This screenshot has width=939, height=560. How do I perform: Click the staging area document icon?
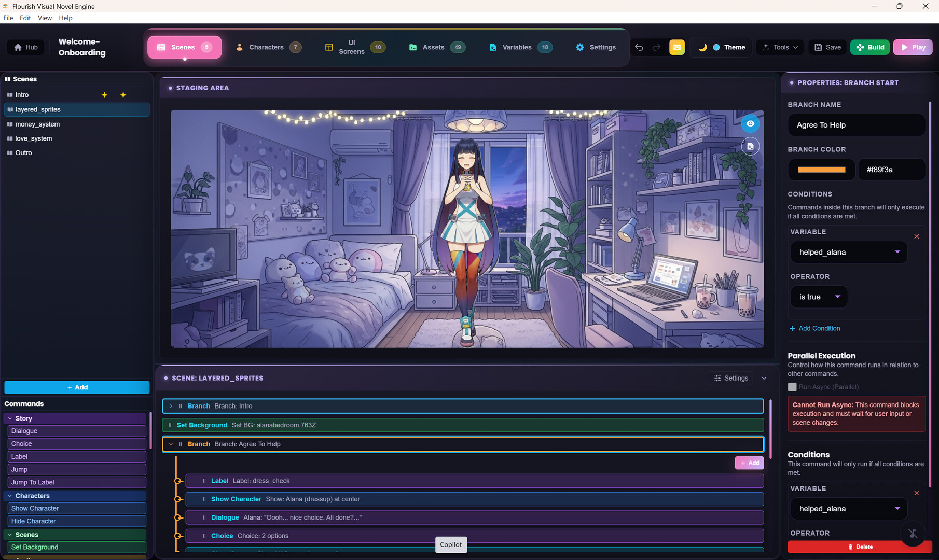pyautogui.click(x=750, y=146)
